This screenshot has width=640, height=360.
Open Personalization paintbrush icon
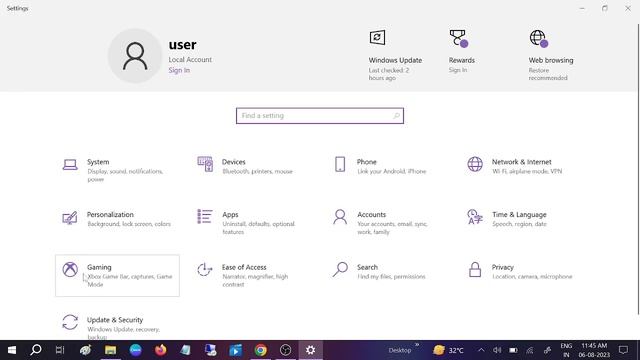click(x=70, y=217)
